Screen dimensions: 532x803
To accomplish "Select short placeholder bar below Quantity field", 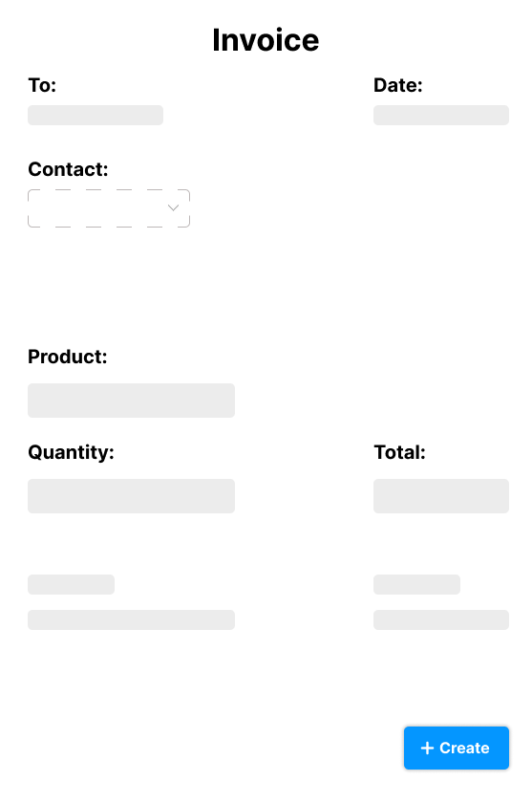I will coord(71,584).
